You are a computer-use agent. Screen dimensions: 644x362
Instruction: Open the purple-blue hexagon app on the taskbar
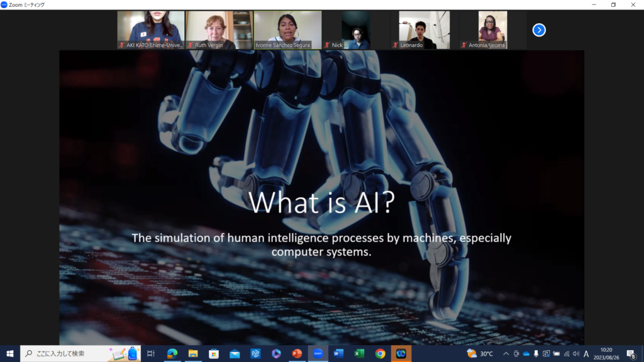pos(276,353)
